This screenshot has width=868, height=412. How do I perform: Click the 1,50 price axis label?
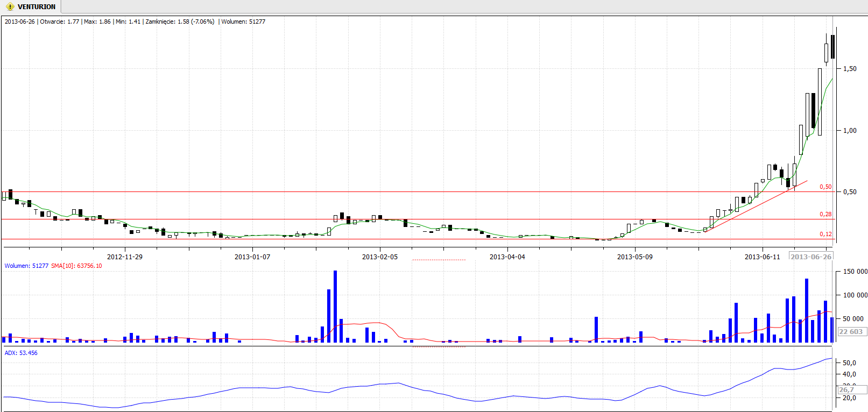(850, 69)
